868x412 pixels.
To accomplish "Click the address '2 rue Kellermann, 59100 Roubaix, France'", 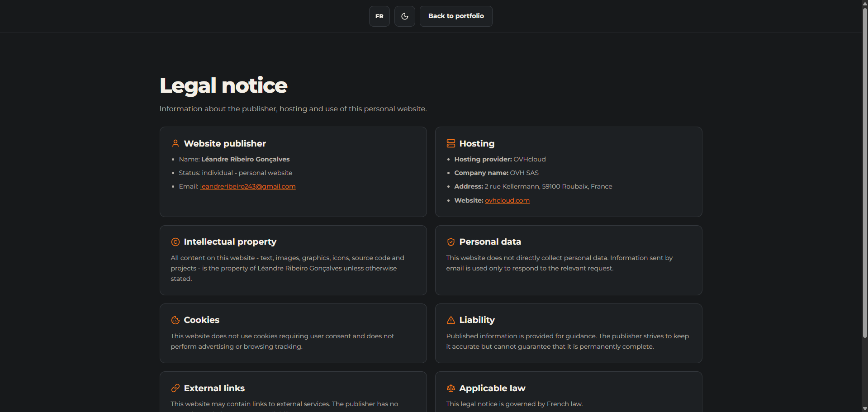I will click(548, 186).
